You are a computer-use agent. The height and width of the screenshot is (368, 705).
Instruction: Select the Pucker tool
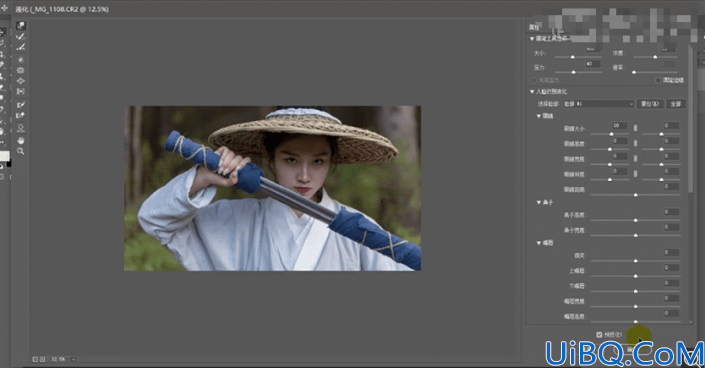tap(21, 71)
